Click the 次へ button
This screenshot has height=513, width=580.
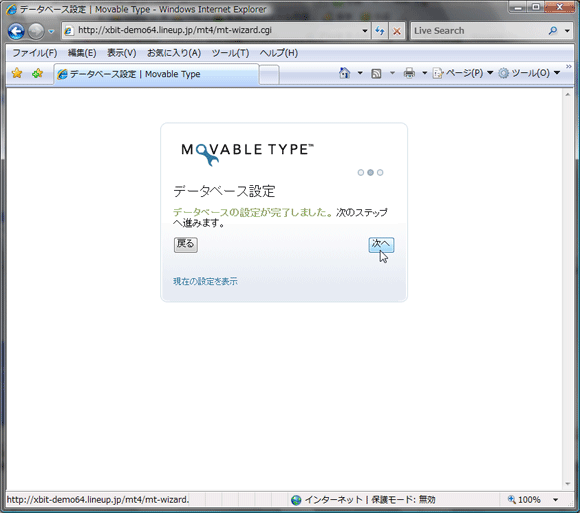381,244
